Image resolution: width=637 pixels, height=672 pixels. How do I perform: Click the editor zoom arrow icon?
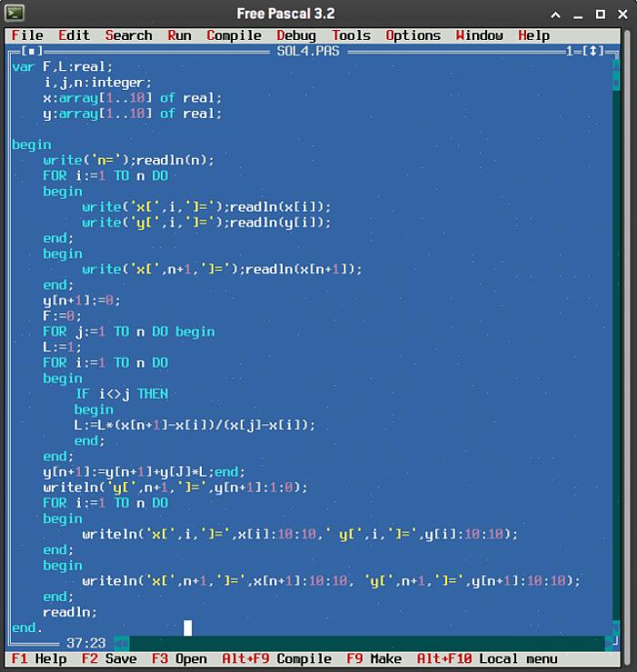coord(594,52)
